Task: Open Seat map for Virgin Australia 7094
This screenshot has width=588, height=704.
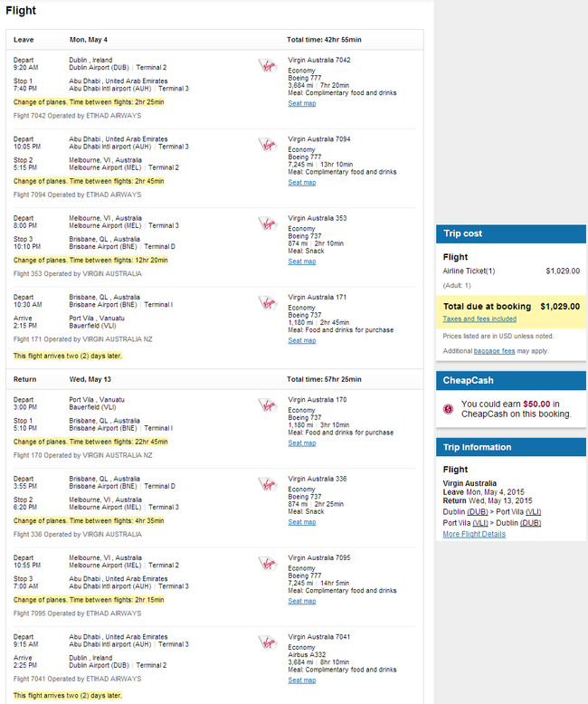Action: click(301, 182)
